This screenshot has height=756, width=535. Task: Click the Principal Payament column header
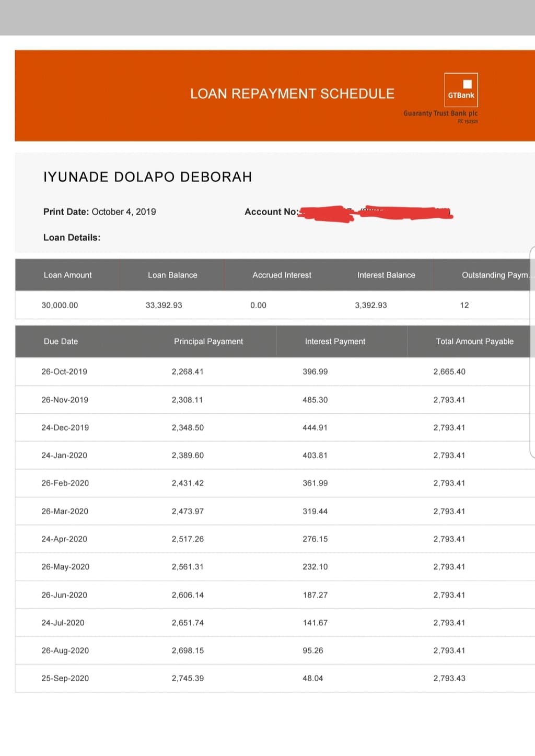point(208,341)
